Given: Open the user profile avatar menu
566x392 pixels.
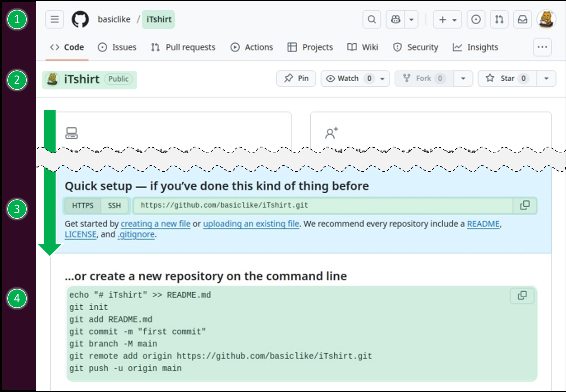Looking at the screenshot, I should point(546,19).
